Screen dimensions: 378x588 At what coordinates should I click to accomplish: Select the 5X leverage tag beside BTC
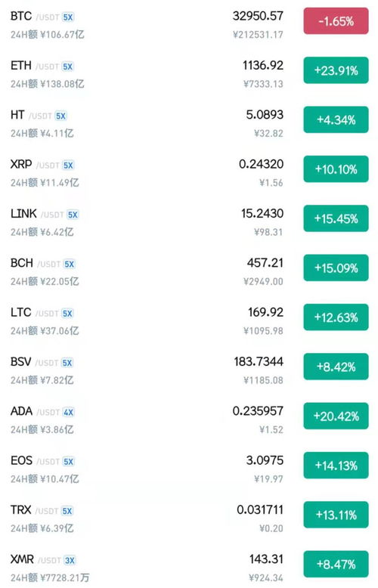68,17
